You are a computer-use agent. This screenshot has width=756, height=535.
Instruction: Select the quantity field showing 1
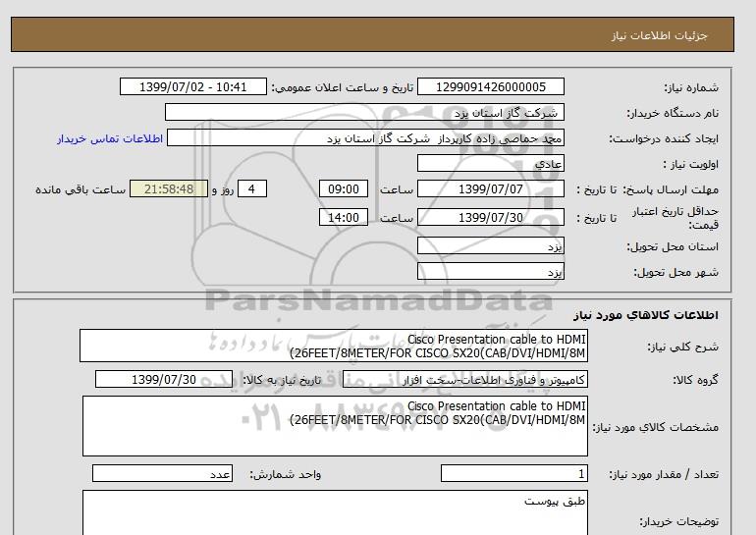513,474
